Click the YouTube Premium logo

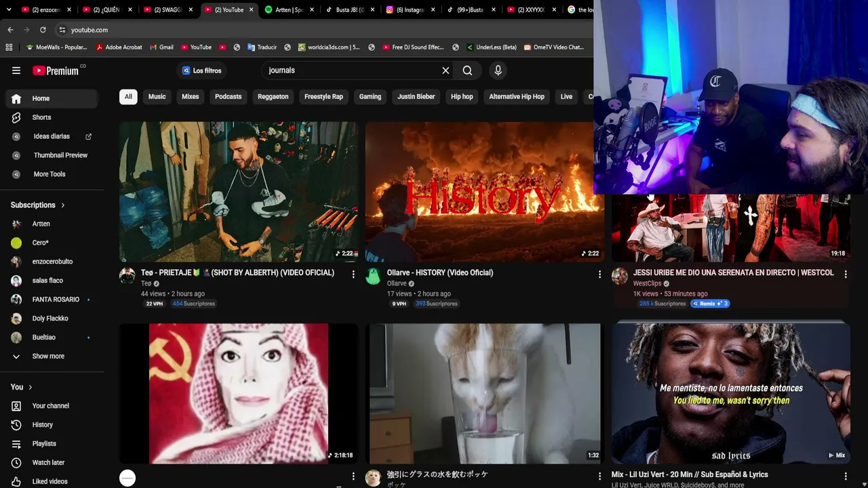pos(56,70)
